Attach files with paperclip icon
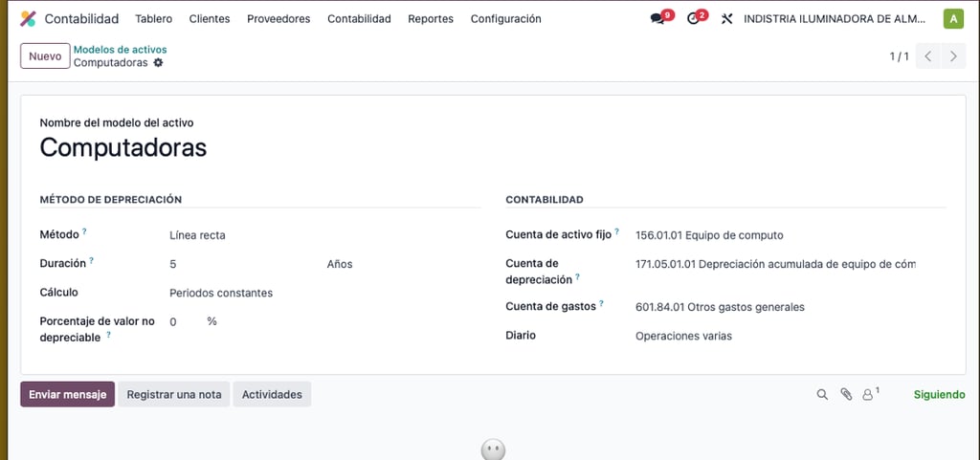980x460 pixels. [x=846, y=394]
